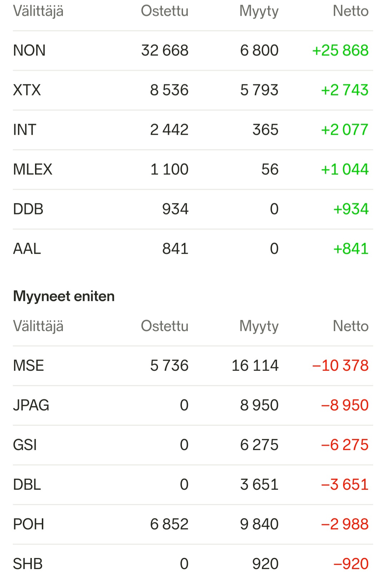
Task: Click the GSI broker name
Action: point(25,445)
